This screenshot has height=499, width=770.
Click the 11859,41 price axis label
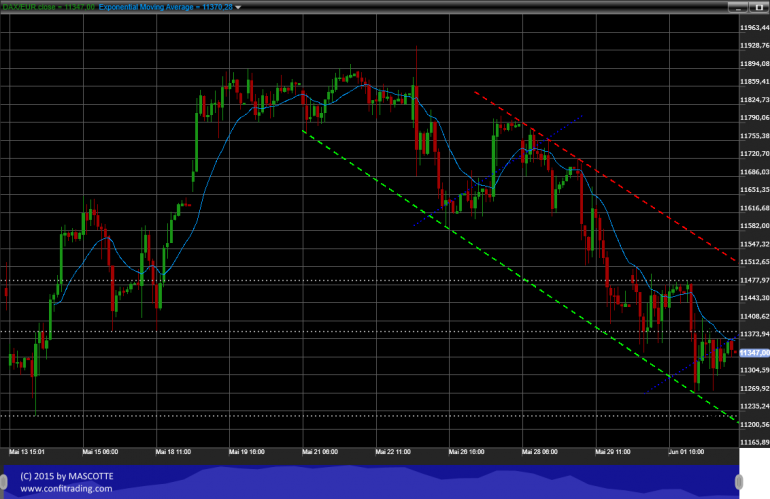[755, 82]
